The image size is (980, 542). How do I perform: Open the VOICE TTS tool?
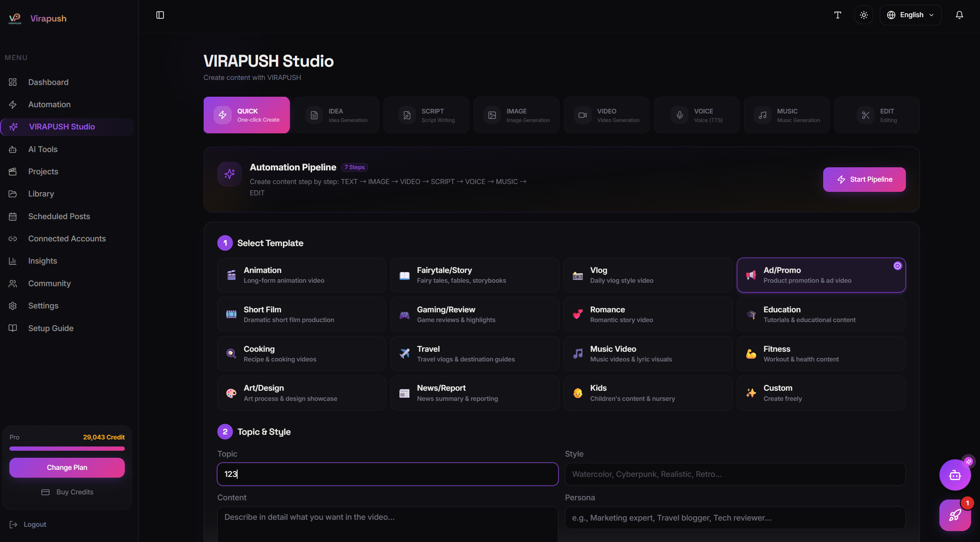(x=696, y=115)
